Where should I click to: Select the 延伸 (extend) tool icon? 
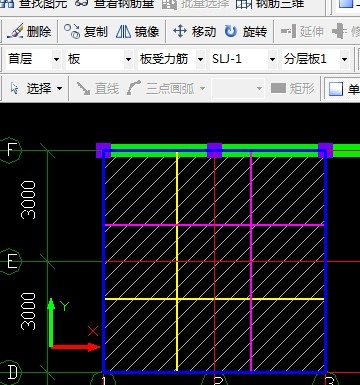coord(288,32)
